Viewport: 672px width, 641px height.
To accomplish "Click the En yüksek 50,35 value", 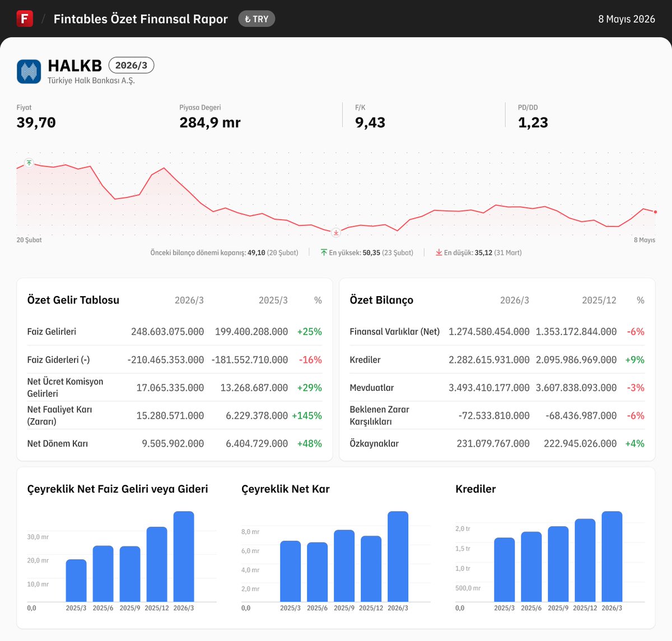I will 371,253.
